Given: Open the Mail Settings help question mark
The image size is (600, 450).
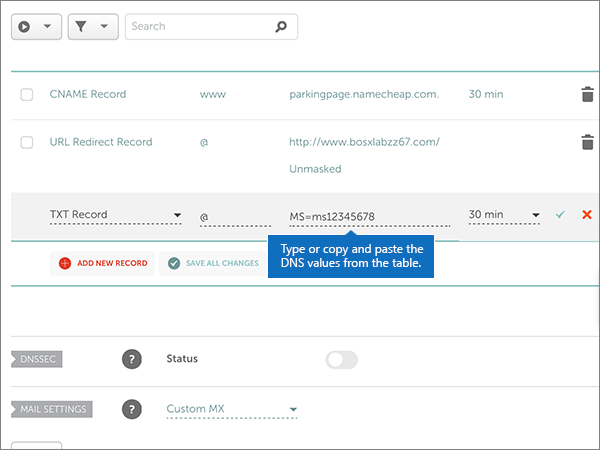Looking at the screenshot, I should pos(131,409).
